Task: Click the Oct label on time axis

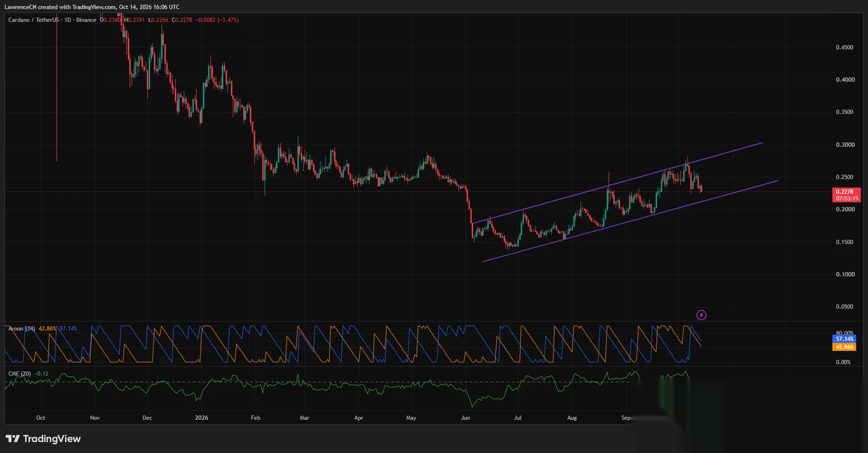Action: (x=41, y=418)
